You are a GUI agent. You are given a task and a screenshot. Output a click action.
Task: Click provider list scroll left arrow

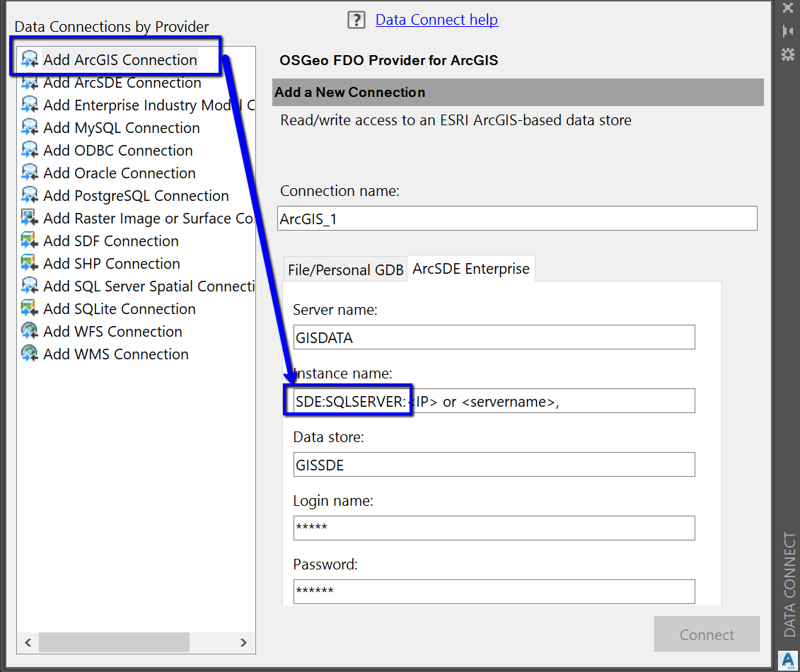(28, 642)
